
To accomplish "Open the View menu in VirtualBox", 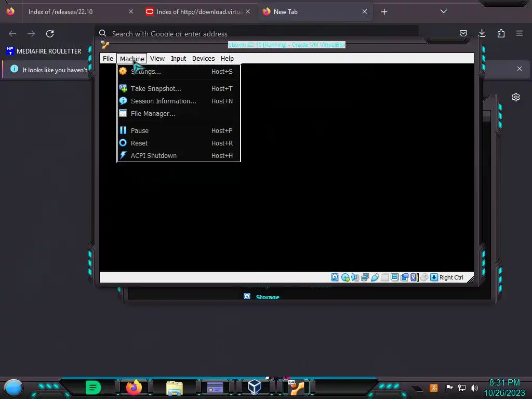I will point(157,58).
